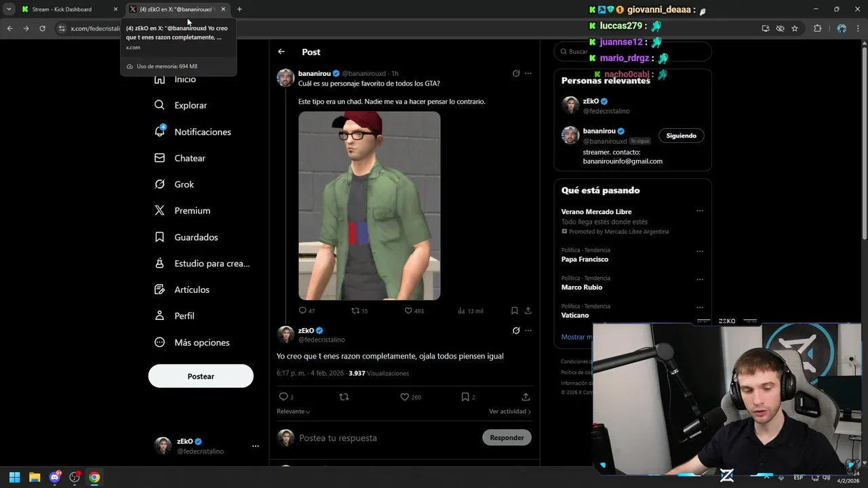Go back with the Post arrow
Screen dimensions: 868x488
[x=281, y=52]
